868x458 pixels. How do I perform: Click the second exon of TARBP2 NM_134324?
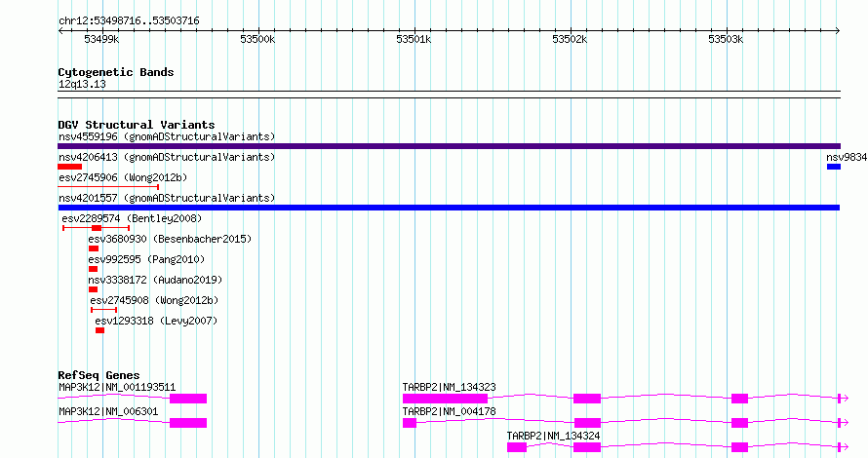click(587, 447)
